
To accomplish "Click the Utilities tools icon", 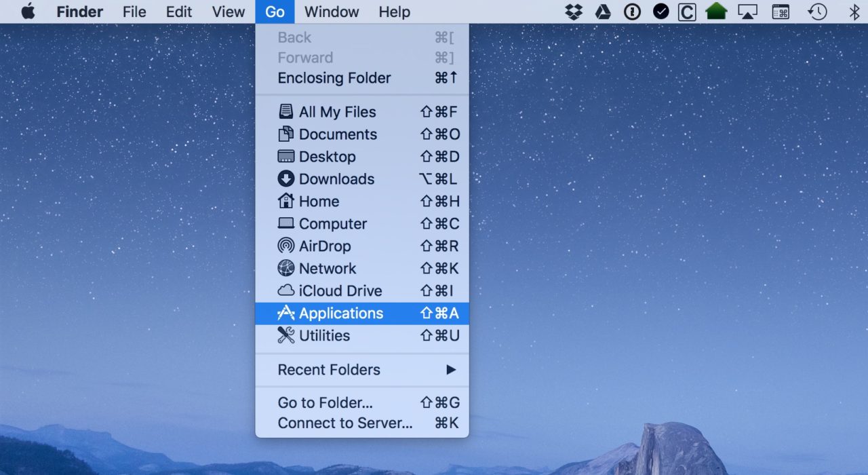I will 286,335.
